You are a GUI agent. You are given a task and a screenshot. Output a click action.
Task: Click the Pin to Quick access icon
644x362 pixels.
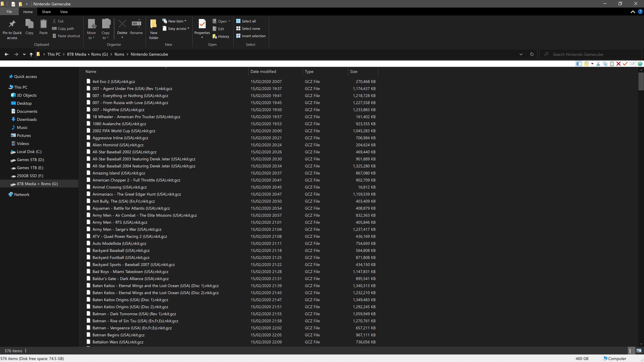(12, 24)
